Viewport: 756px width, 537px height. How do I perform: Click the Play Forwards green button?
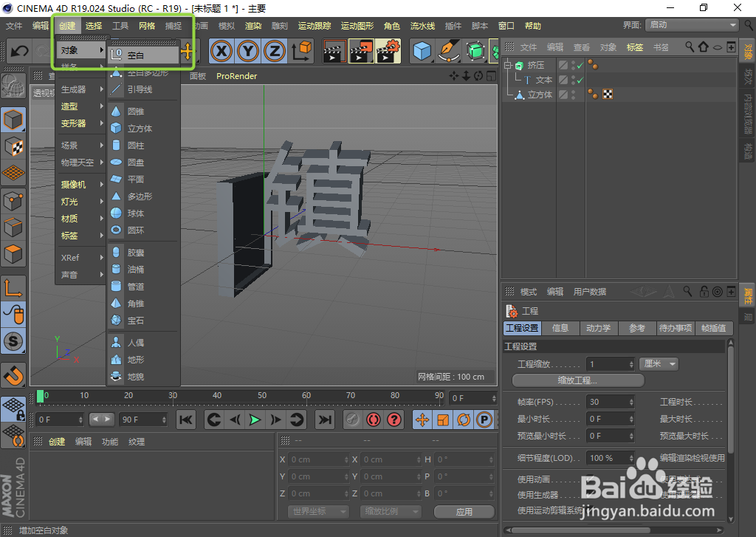pyautogui.click(x=255, y=420)
